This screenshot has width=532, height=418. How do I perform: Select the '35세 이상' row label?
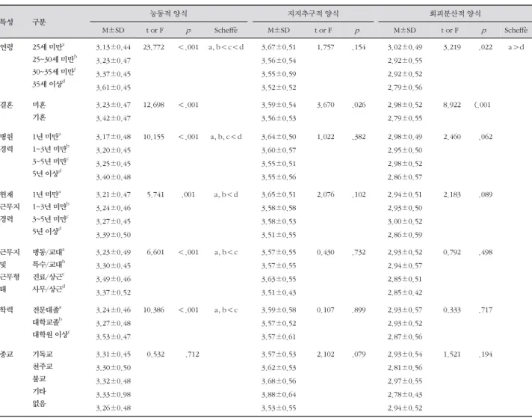[x=49, y=84]
